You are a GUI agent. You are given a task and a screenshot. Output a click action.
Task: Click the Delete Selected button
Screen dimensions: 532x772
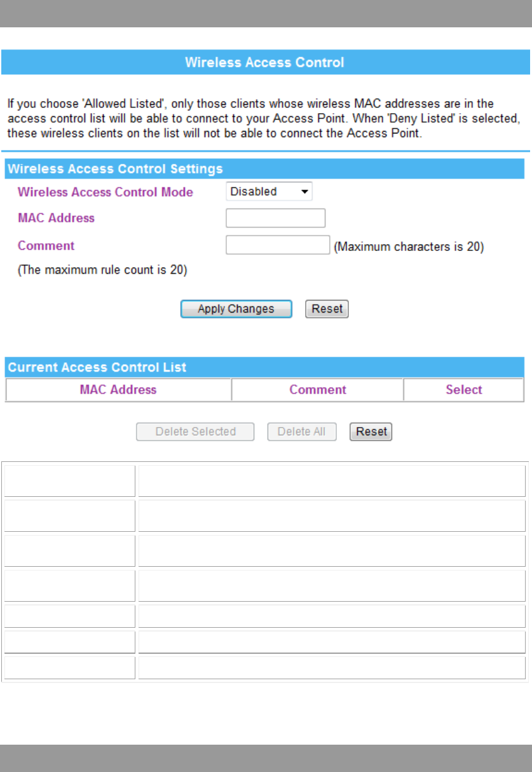click(195, 431)
